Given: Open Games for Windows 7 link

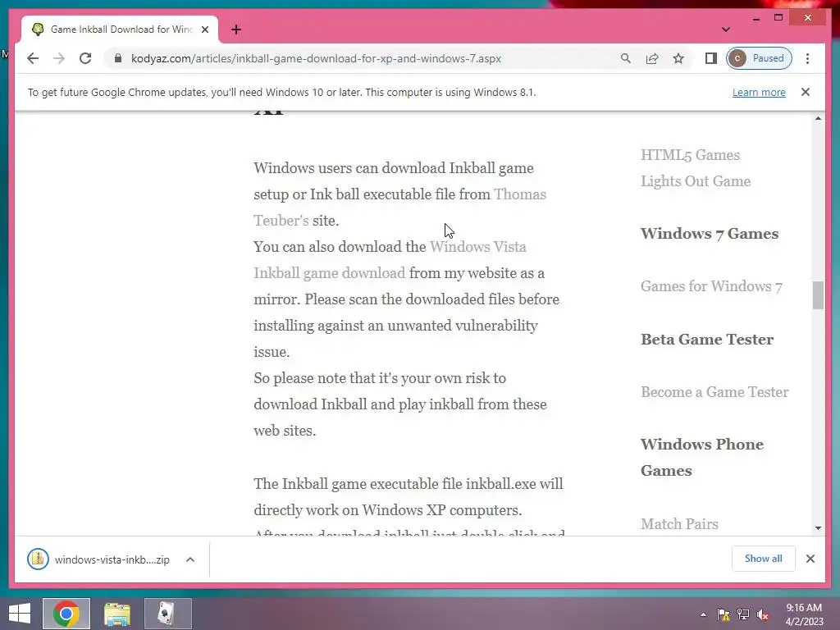Looking at the screenshot, I should coord(711,286).
